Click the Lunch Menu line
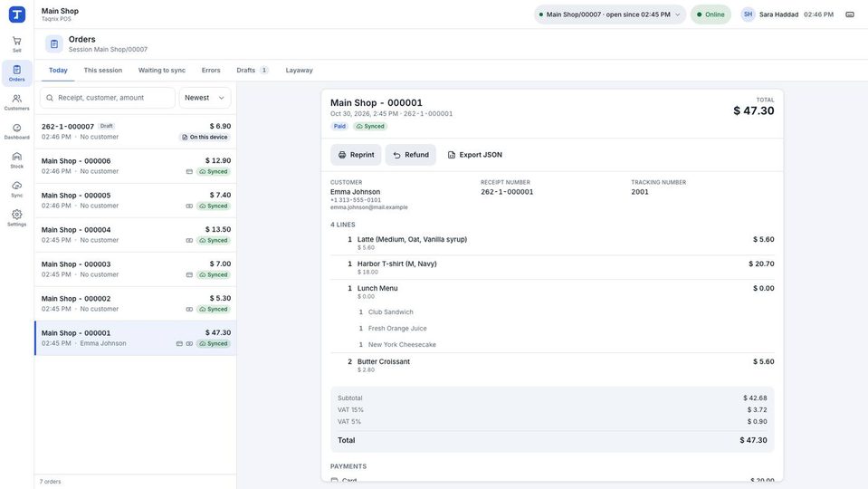 (x=552, y=292)
